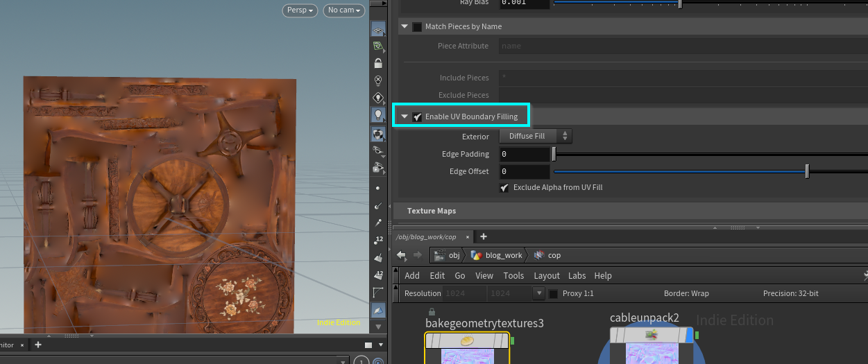Toggle the Proxy checkbox in resolution bar

pyautogui.click(x=554, y=293)
